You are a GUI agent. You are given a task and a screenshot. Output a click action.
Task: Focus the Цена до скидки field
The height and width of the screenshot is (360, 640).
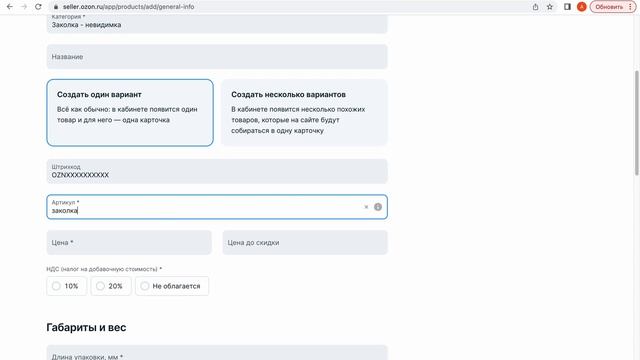click(305, 242)
